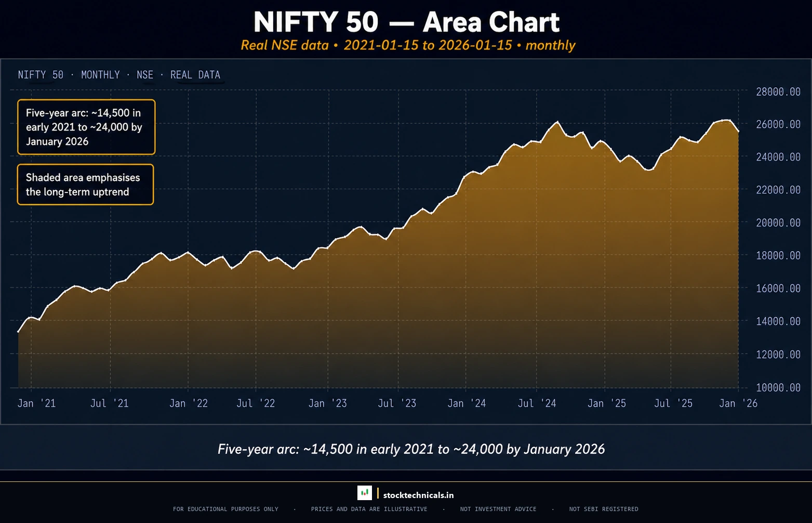
Task: Select the NIFTY 50 — Area Chart title
Action: pos(407,22)
